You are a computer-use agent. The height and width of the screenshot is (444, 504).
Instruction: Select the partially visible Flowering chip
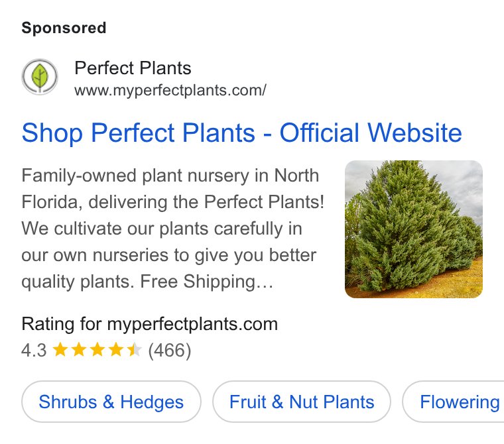coord(454,402)
